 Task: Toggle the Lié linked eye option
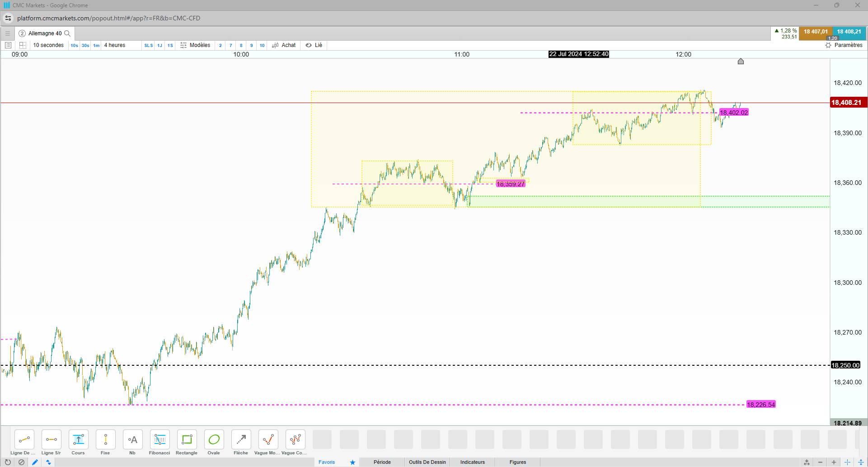point(314,45)
